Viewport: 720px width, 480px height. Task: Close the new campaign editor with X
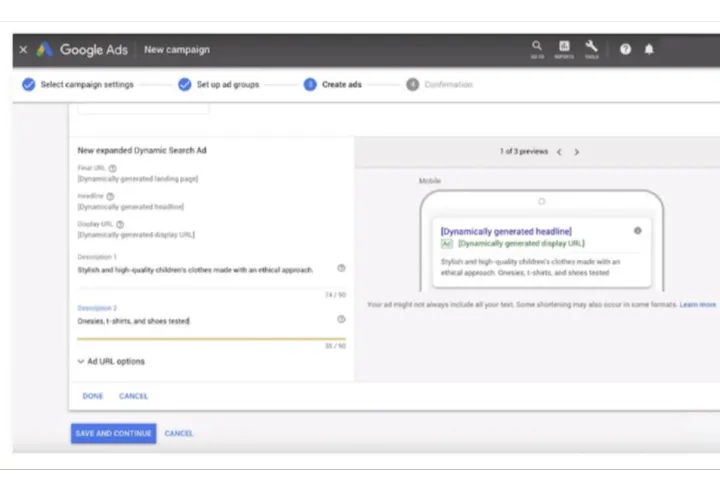click(x=23, y=50)
